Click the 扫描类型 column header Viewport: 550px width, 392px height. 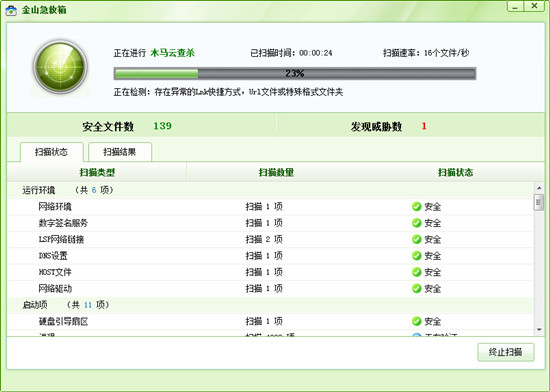(x=97, y=172)
